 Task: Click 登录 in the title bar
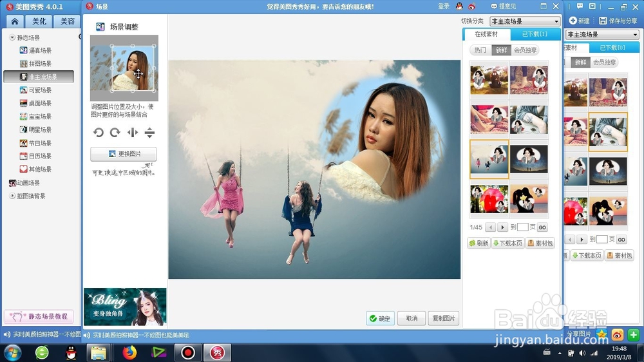pyautogui.click(x=444, y=6)
